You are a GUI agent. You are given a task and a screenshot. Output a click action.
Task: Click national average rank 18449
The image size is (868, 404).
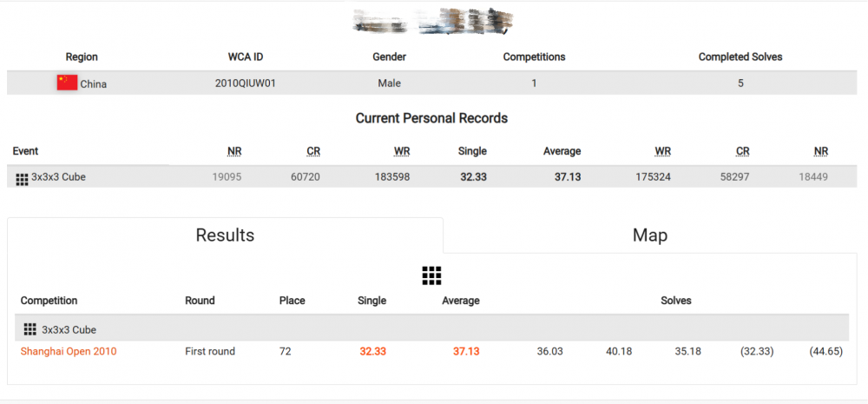tap(813, 177)
